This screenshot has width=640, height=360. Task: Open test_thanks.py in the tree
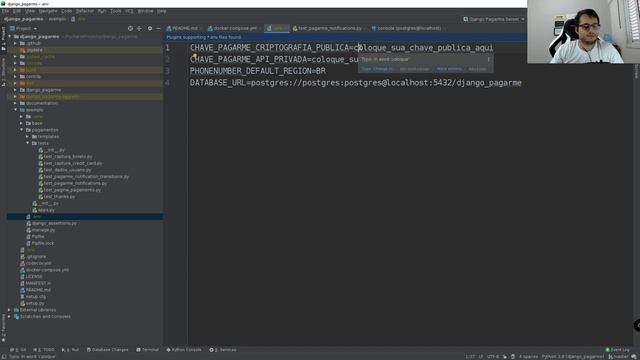59,196
